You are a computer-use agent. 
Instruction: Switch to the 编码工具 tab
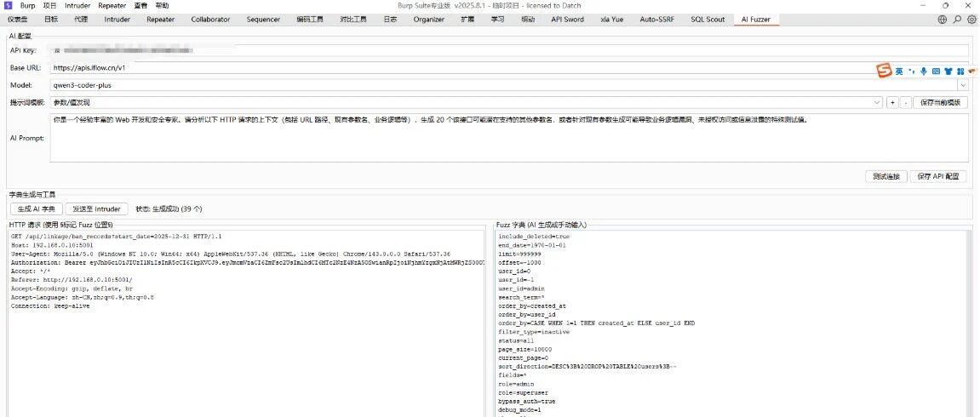coord(310,20)
